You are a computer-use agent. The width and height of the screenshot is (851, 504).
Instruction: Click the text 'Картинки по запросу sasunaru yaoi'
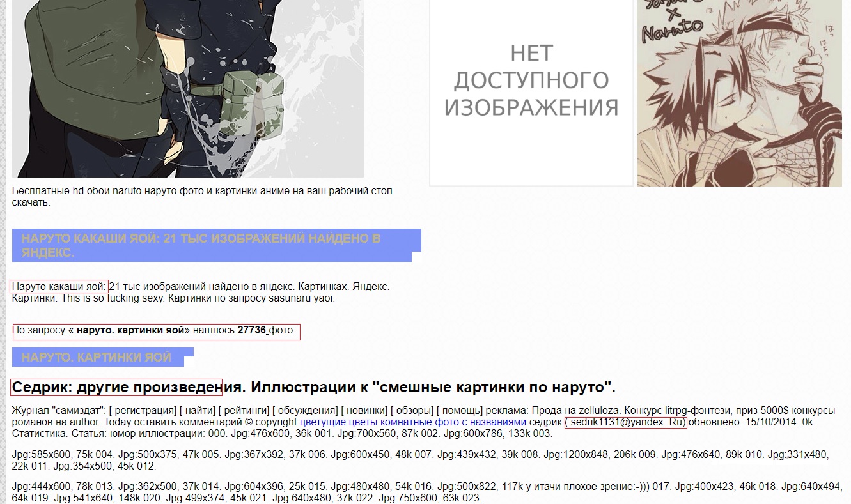[x=252, y=298]
